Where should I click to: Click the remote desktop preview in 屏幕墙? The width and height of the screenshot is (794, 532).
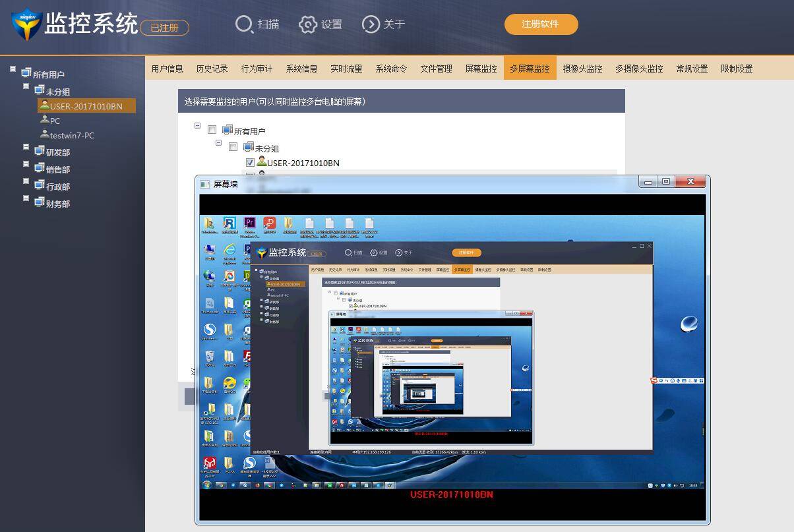point(452,352)
